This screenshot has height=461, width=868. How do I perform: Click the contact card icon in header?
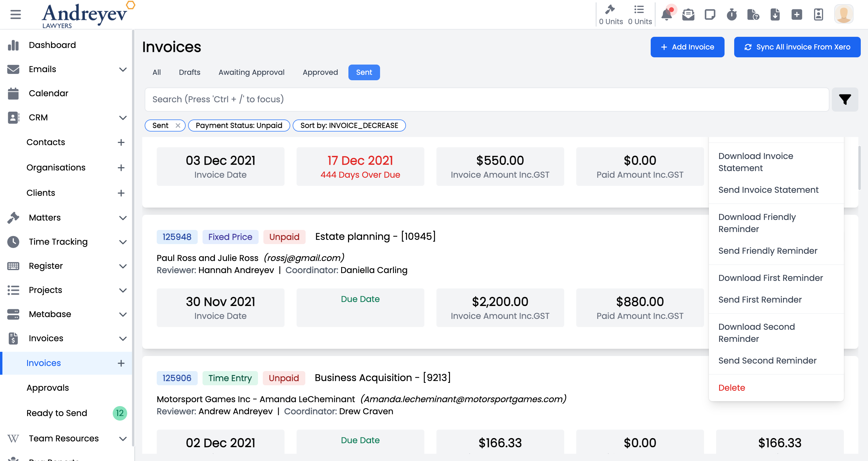click(x=818, y=14)
